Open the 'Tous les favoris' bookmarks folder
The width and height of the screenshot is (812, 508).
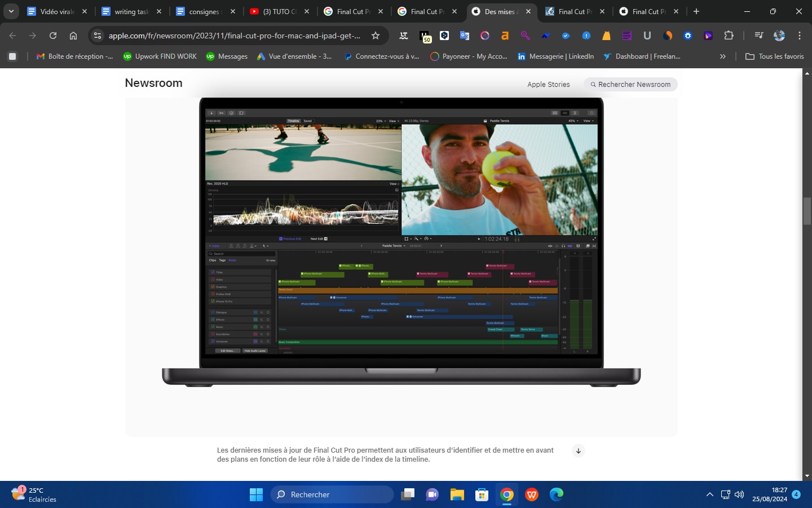coord(775,56)
